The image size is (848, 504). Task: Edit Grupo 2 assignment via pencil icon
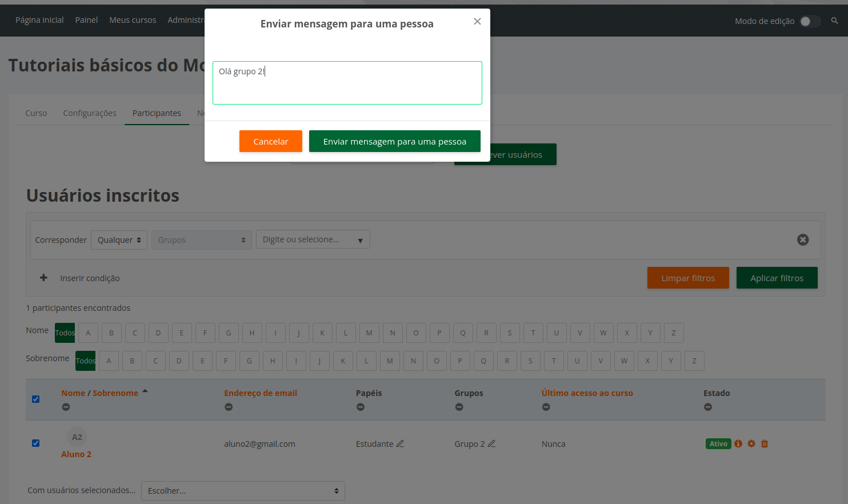[493, 443]
